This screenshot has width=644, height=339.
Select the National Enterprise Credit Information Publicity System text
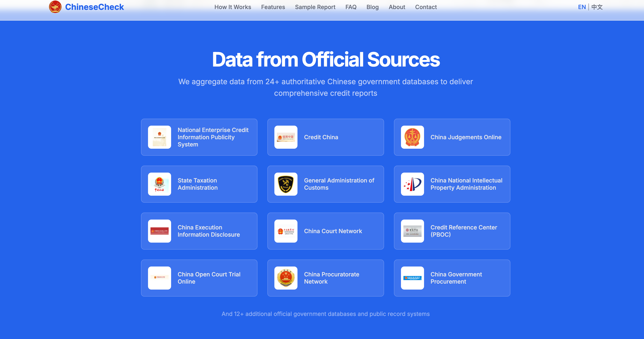(x=213, y=137)
